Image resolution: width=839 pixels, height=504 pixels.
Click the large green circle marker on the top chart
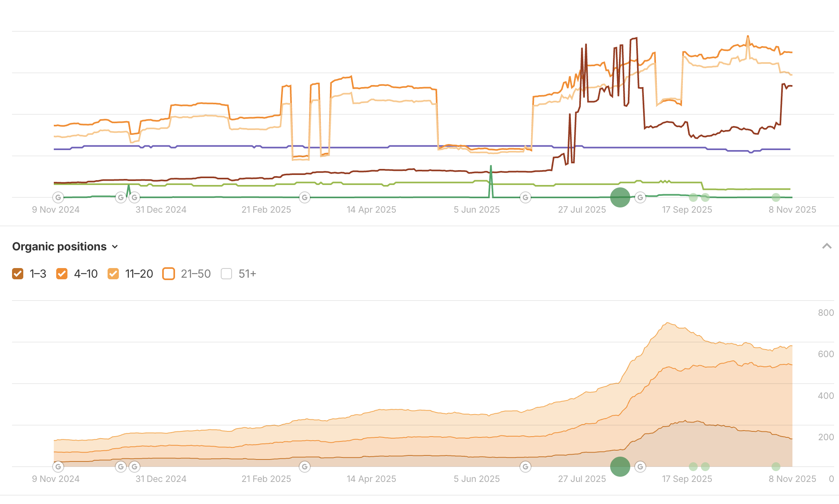click(x=620, y=197)
